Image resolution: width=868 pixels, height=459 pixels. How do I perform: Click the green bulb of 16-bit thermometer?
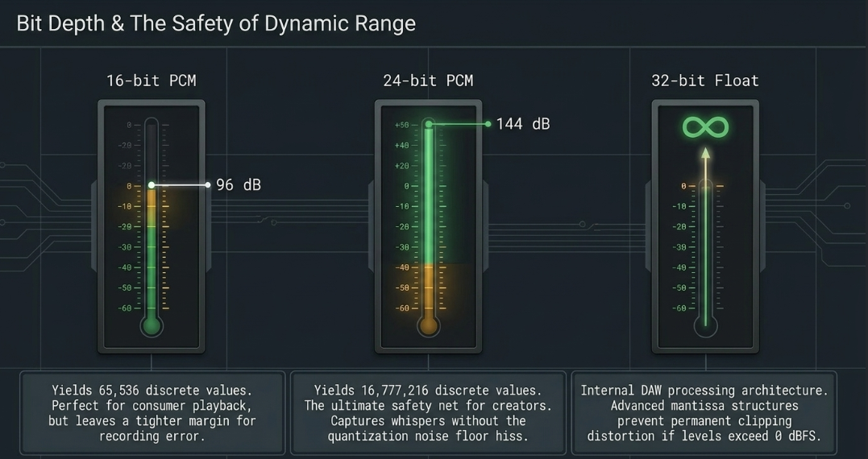(152, 326)
